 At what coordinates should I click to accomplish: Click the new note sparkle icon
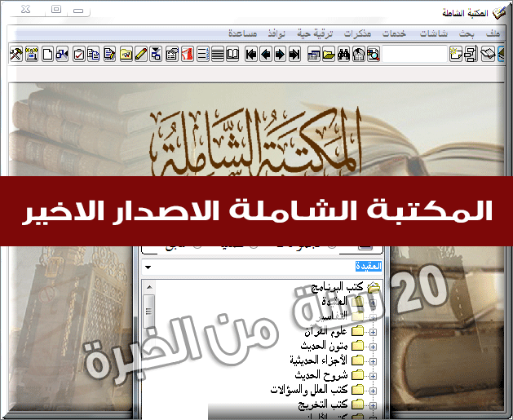click(455, 54)
